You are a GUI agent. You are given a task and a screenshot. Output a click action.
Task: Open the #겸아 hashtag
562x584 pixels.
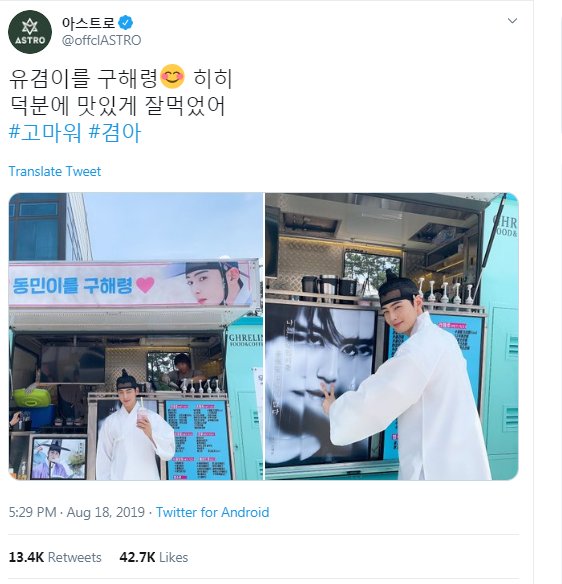coord(115,133)
